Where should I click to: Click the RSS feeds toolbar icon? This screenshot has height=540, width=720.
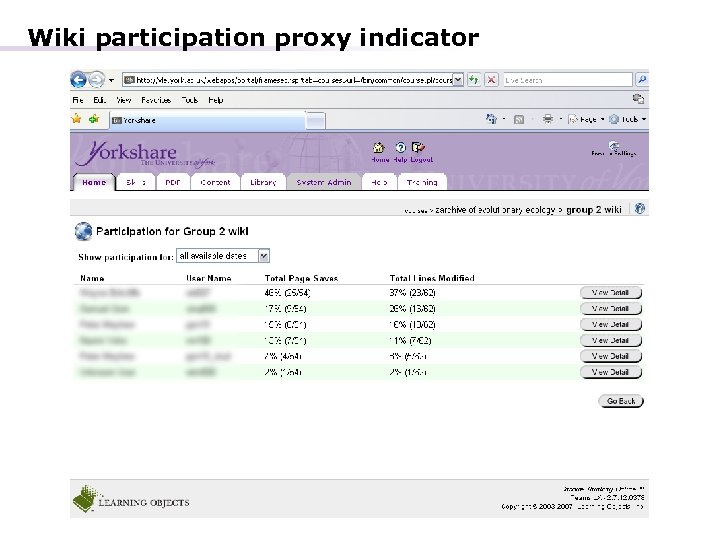[x=519, y=120]
